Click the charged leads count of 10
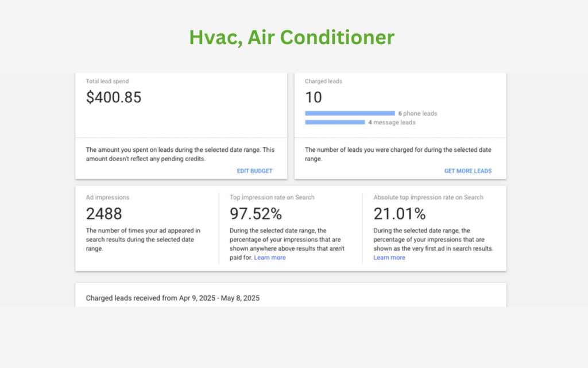 coord(314,98)
